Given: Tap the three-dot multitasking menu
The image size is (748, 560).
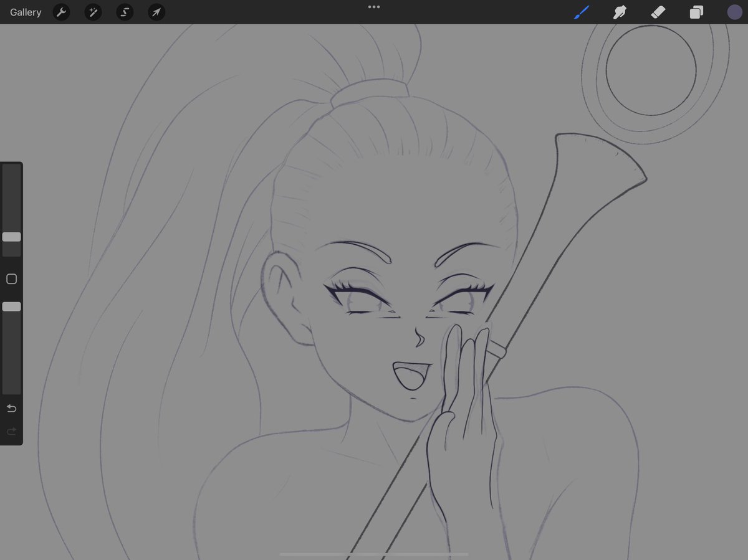Looking at the screenshot, I should 374,7.
